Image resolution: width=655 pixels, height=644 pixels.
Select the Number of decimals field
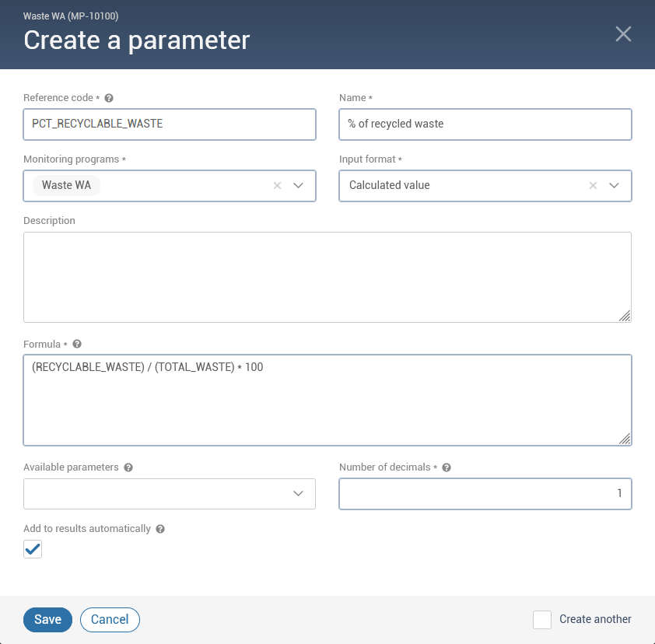click(x=485, y=494)
